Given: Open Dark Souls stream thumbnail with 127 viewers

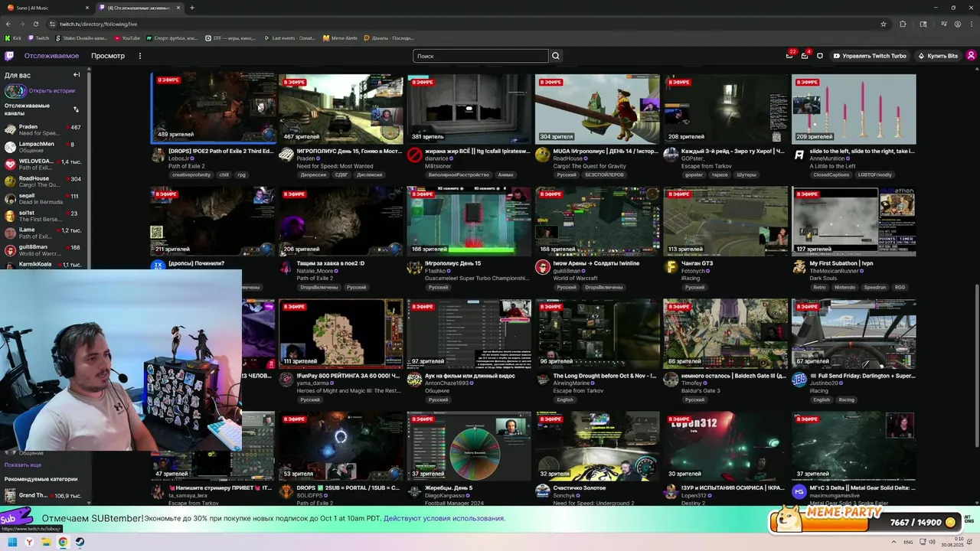Looking at the screenshot, I should (854, 221).
